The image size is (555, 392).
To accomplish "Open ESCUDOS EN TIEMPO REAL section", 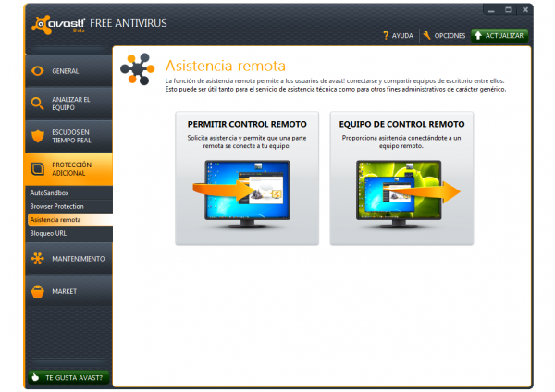I will click(x=69, y=136).
